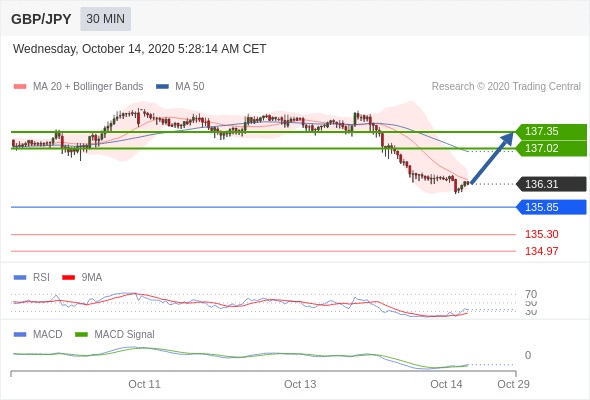Click the 137.02 green price tag
This screenshot has height=400, width=590.
pos(551,148)
